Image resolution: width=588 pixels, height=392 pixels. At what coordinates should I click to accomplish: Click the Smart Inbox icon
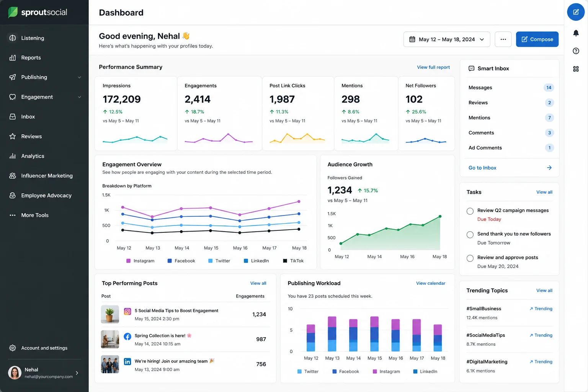tap(472, 69)
